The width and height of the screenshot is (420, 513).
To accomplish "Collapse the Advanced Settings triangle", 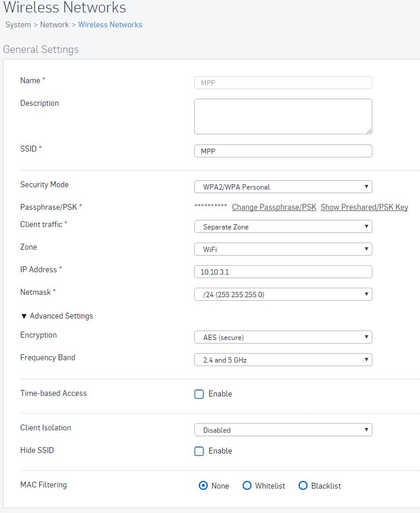I will 24,316.
